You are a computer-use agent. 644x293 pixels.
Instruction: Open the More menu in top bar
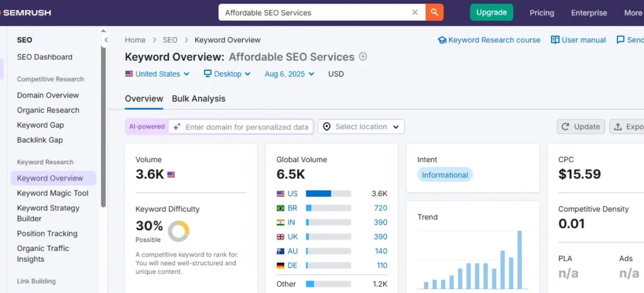(633, 13)
